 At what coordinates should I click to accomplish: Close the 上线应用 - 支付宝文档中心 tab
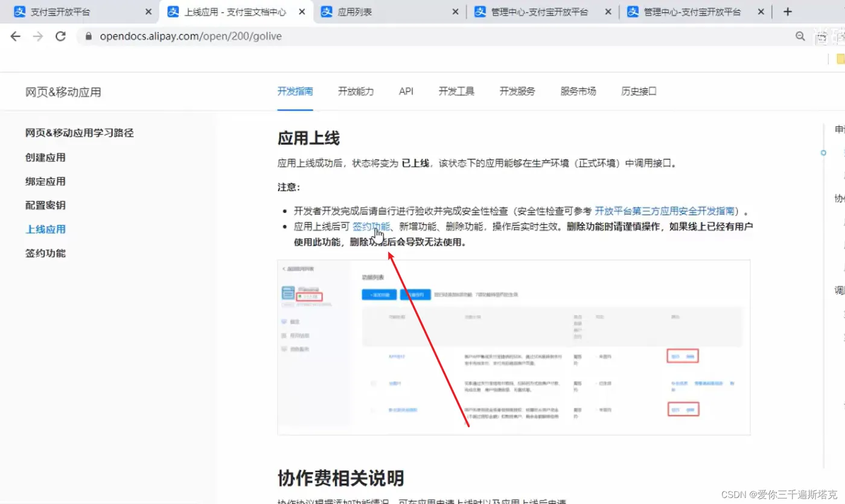click(302, 12)
